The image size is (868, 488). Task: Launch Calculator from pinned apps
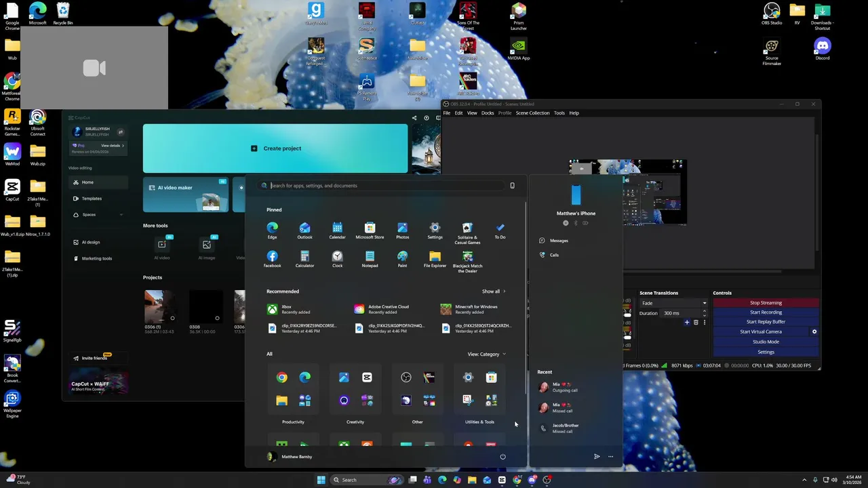coord(304,259)
